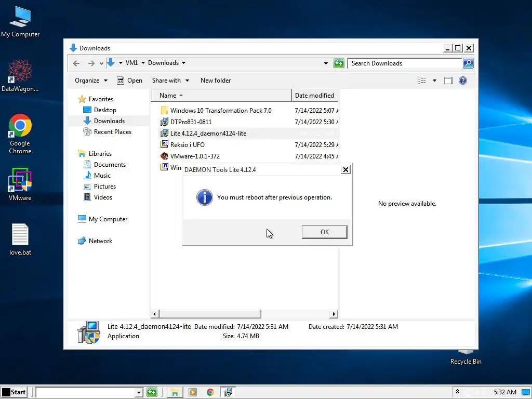
Task: Open Documents library
Action: [110, 165]
